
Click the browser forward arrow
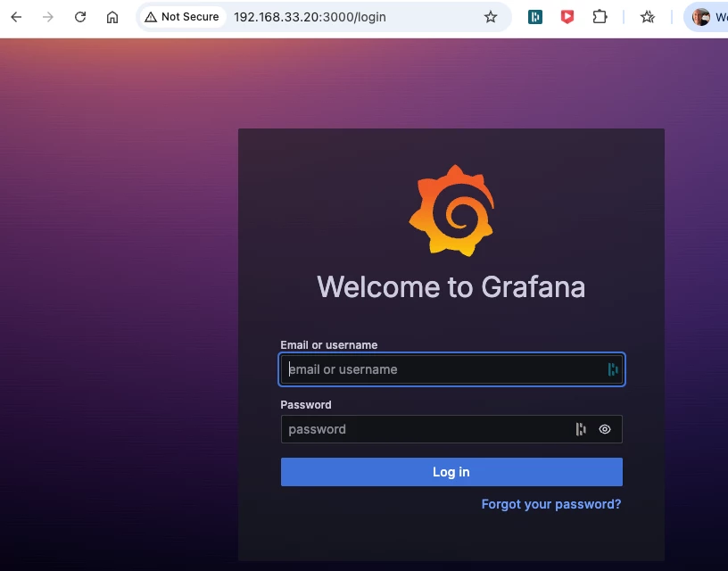pyautogui.click(x=48, y=17)
